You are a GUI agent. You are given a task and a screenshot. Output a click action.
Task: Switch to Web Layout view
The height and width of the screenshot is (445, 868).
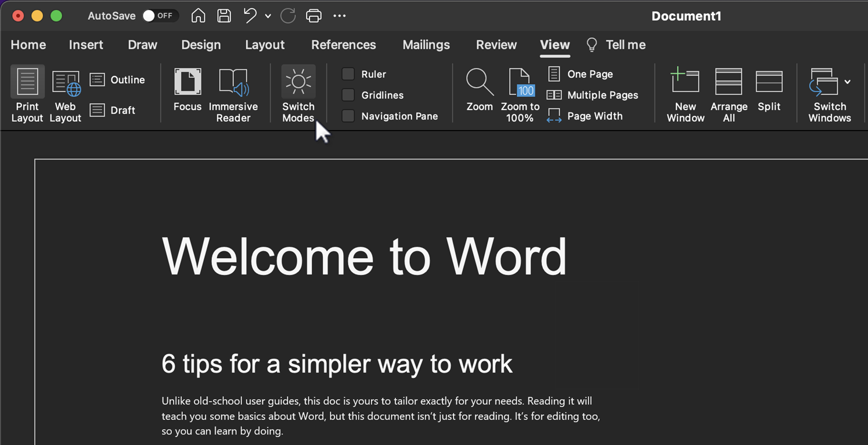[66, 83]
